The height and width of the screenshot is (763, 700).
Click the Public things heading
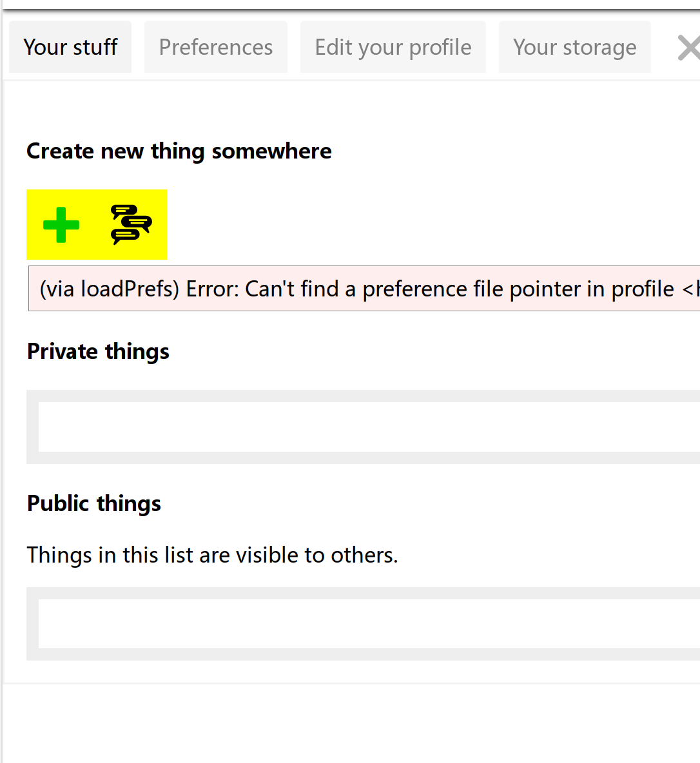coord(94,503)
